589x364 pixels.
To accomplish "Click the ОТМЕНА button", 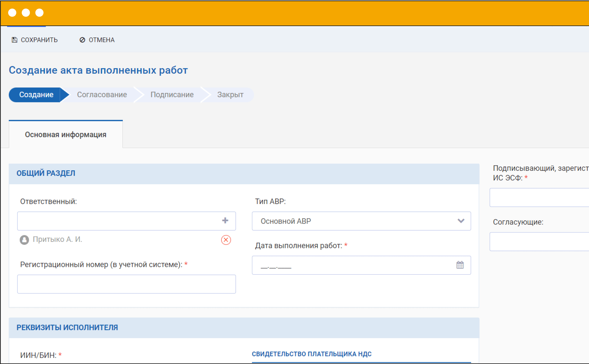I will coord(97,40).
